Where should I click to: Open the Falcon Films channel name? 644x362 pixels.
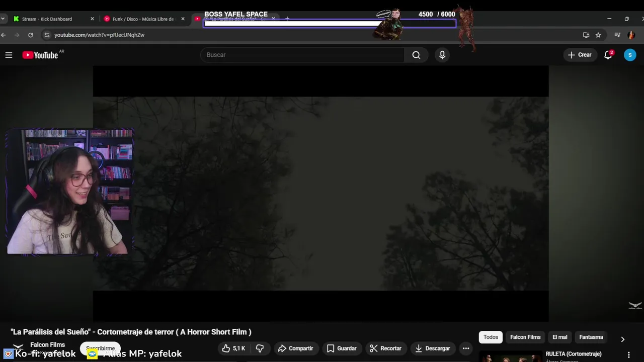tap(47, 345)
